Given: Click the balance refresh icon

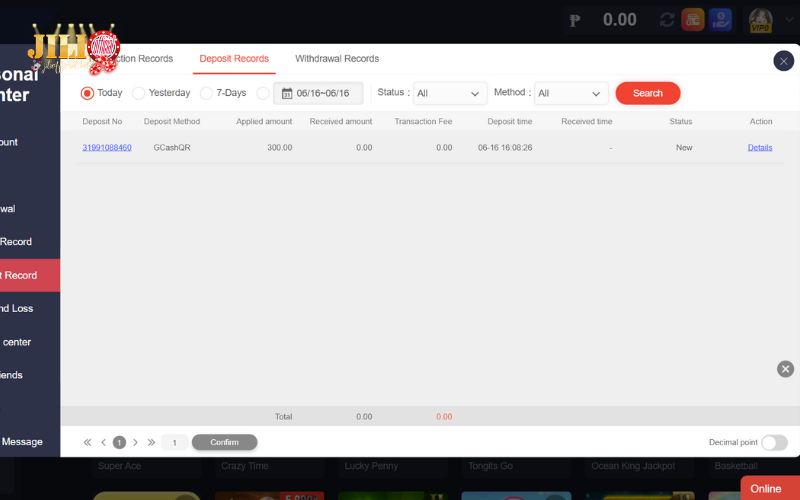Looking at the screenshot, I should (667, 20).
